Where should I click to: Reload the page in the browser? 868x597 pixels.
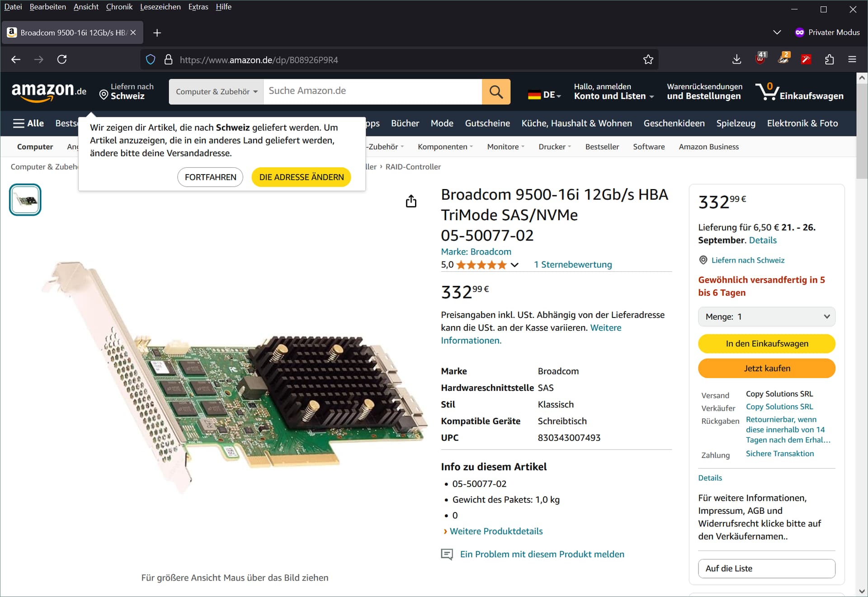[x=62, y=60]
